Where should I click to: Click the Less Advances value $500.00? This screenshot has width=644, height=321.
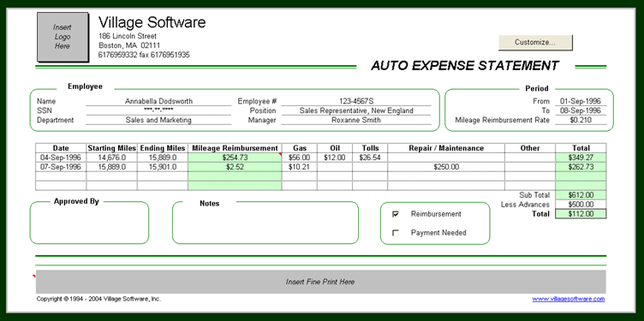click(x=581, y=205)
